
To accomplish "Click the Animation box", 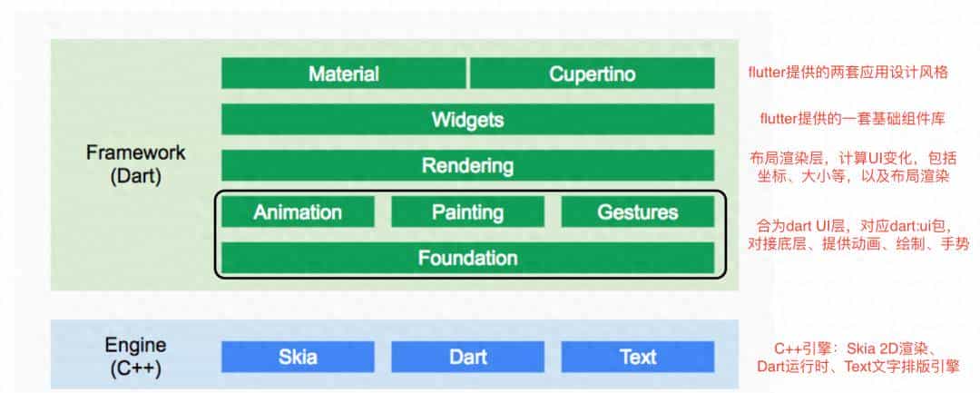I will pyautogui.click(x=298, y=212).
